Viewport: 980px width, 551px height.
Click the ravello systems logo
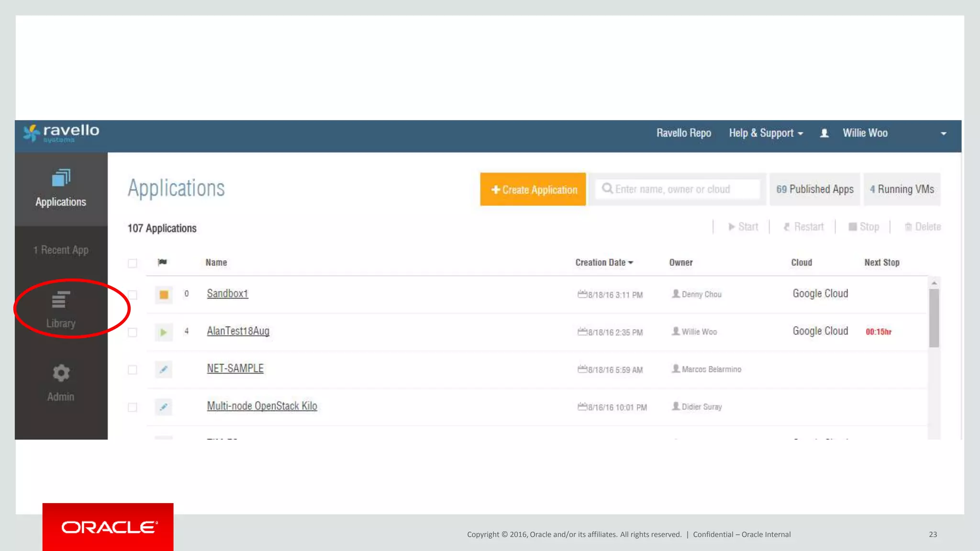click(x=61, y=133)
